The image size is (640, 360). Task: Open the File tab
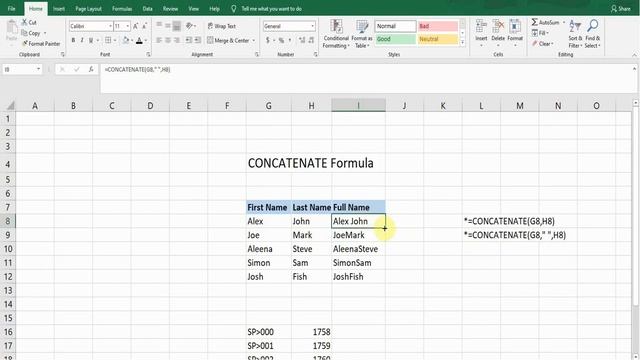point(11,9)
